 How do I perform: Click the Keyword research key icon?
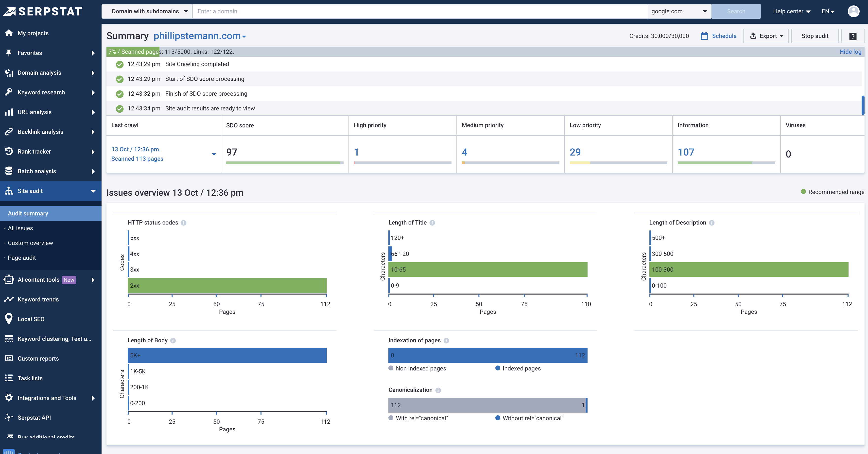9,92
